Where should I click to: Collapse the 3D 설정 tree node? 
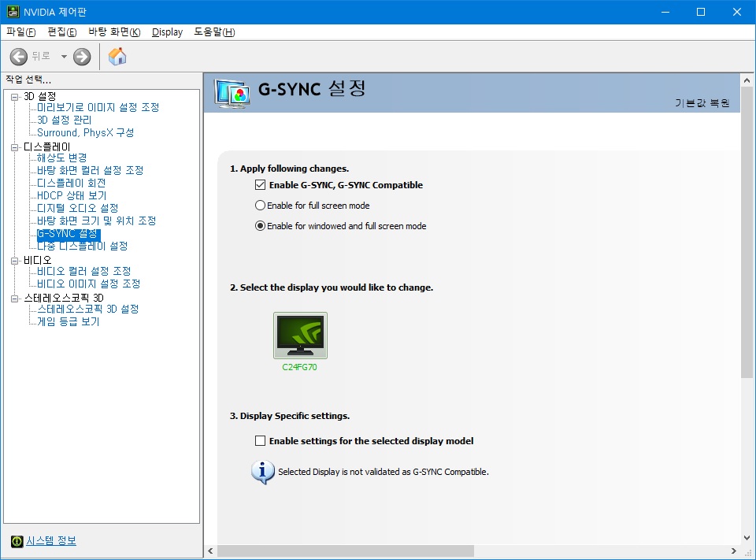(x=14, y=96)
